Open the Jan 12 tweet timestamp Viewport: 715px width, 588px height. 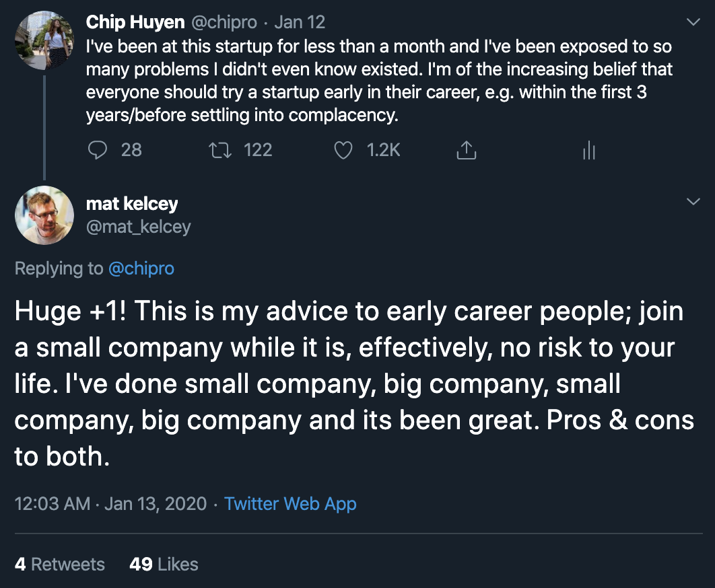tap(300, 22)
